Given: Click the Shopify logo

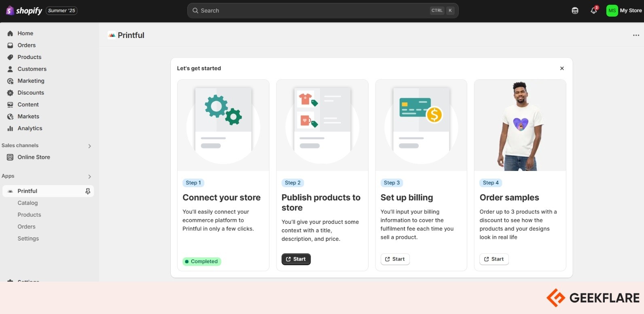Looking at the screenshot, I should [x=24, y=11].
